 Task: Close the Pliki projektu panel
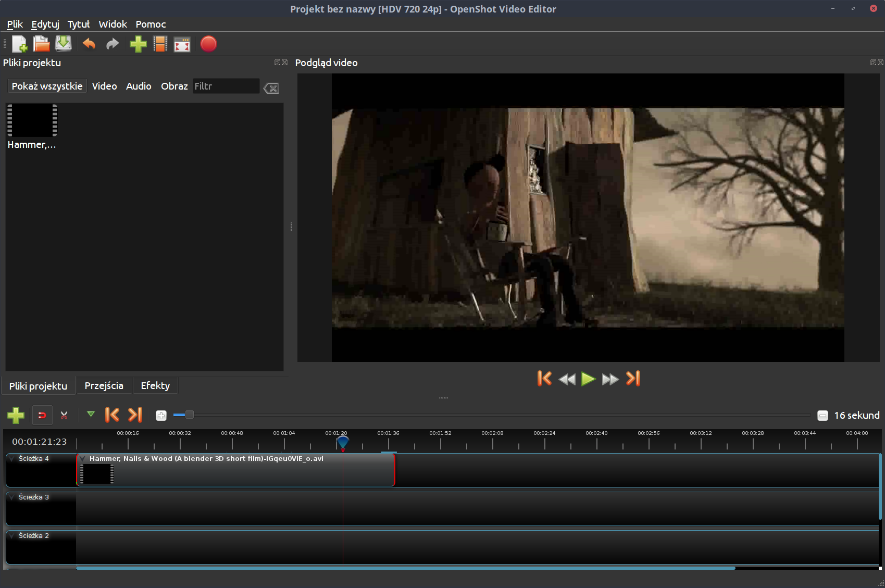285,62
